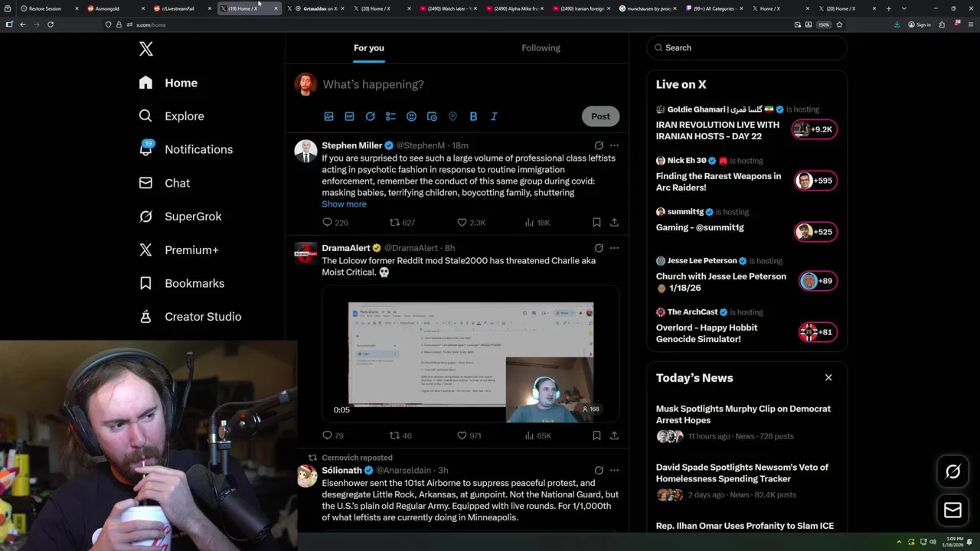Select the For you tab
Viewport: 980px width, 551px height.
[369, 47]
